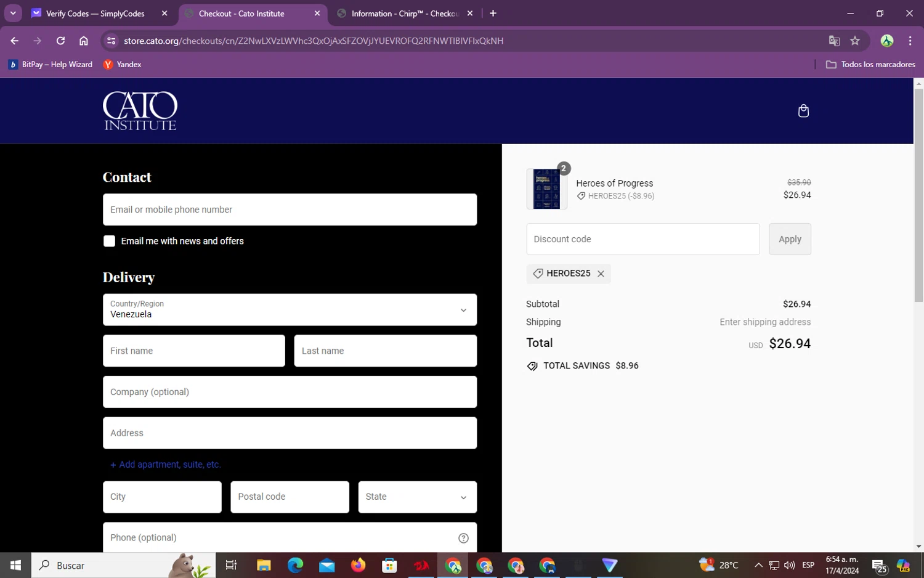The height and width of the screenshot is (578, 924).
Task: Click the Company (optional) field
Action: click(x=290, y=392)
